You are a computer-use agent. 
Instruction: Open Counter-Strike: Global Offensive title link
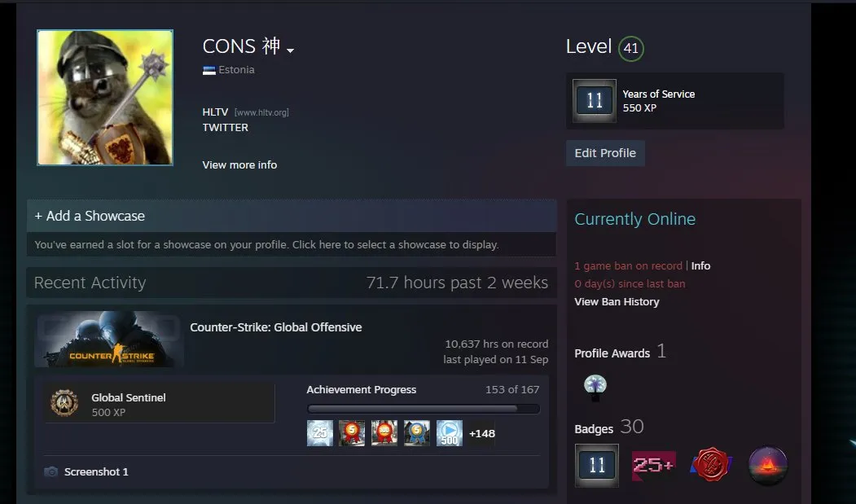point(275,327)
